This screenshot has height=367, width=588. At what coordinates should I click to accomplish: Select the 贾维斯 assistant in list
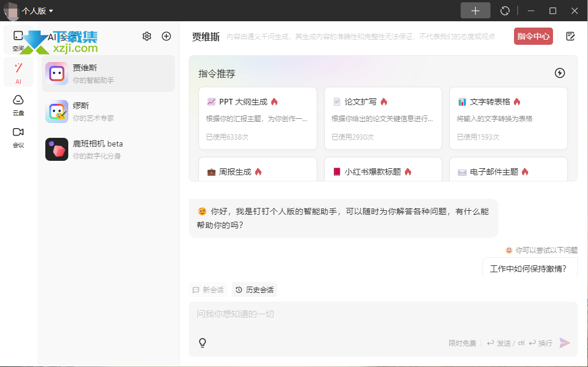(108, 74)
